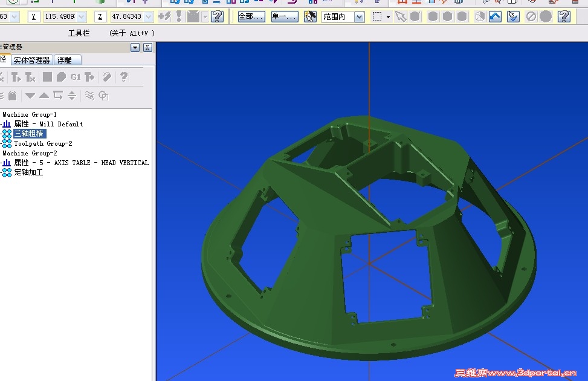Image resolution: width=588 pixels, height=381 pixels.
Task: Select Machine Group-1 in the tree
Action: click(x=30, y=114)
